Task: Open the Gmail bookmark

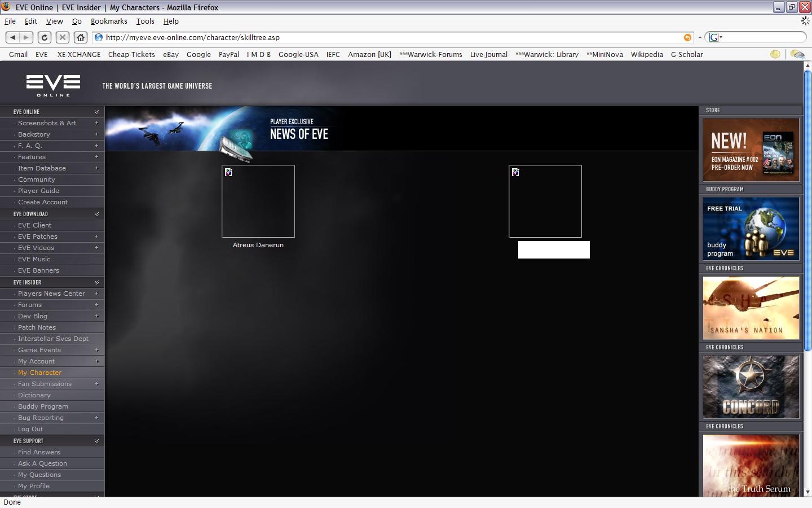Action: point(18,54)
